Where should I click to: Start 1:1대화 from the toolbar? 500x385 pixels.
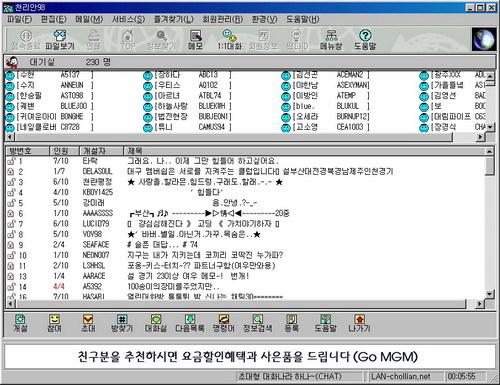pyautogui.click(x=229, y=40)
